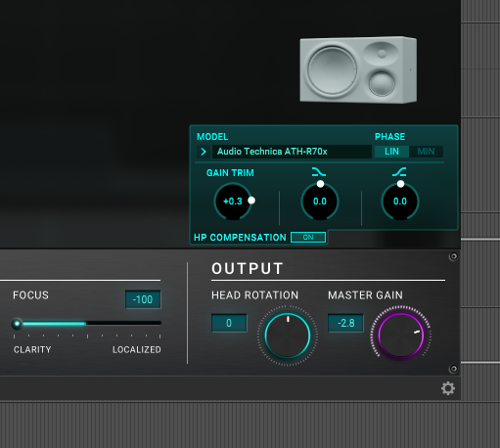The height and width of the screenshot is (448, 500).
Task: Click the high-shelf filter icon
Action: (399, 172)
